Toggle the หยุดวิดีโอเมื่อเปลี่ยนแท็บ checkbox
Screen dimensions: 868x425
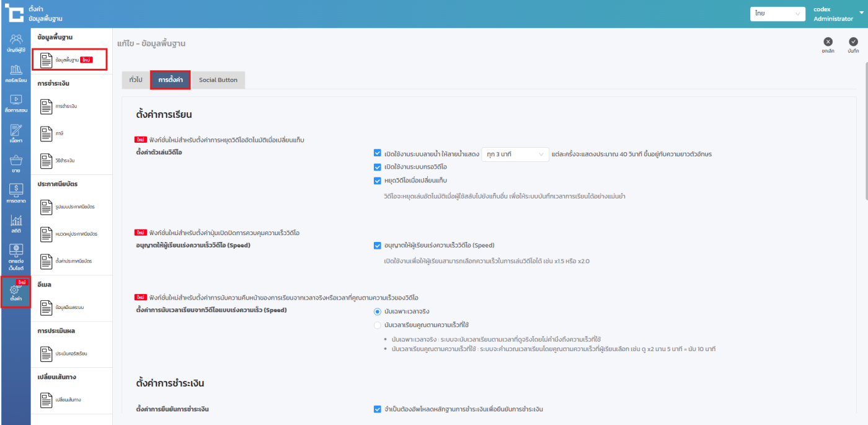pos(378,181)
